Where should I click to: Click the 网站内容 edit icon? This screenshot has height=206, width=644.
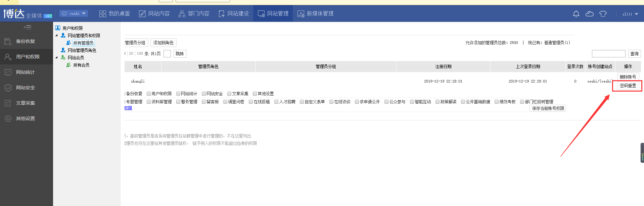(142, 14)
